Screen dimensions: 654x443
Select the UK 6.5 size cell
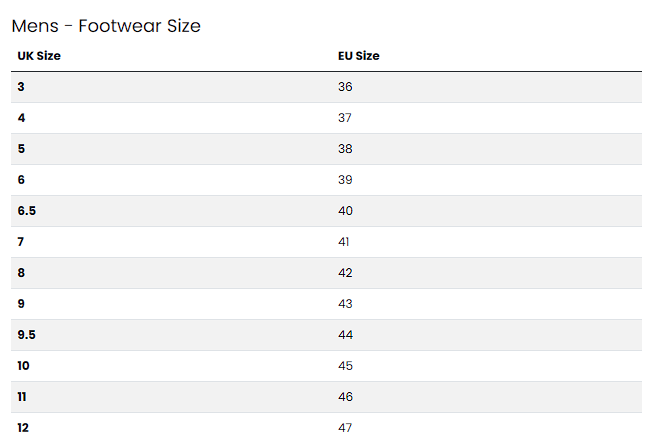(x=26, y=211)
